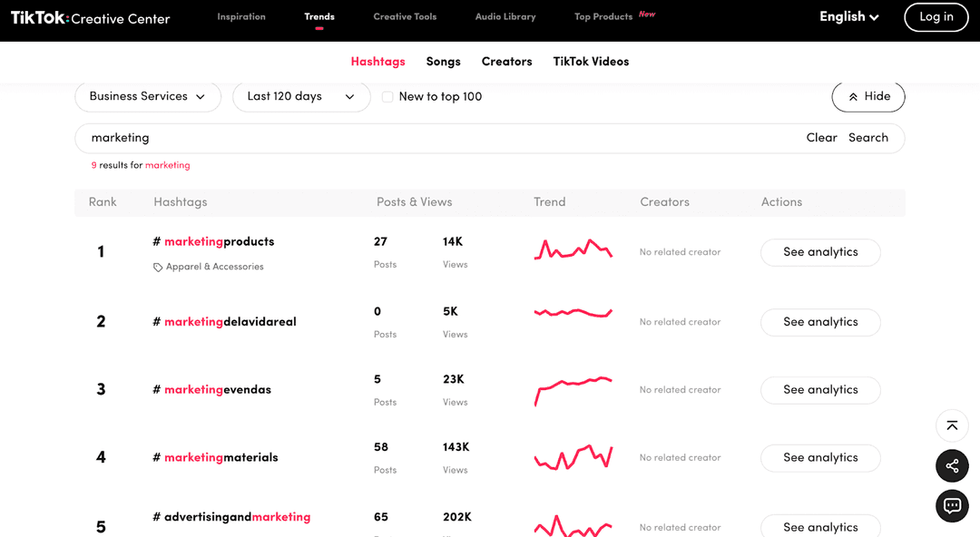Click the TikTok Creative Center logo
This screenshot has height=537, width=980.
click(x=89, y=18)
